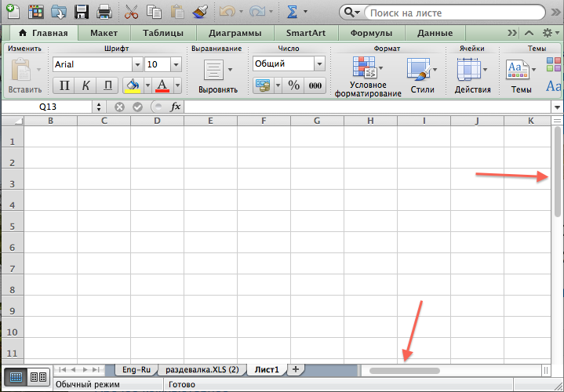Click the Print icon

(104, 13)
